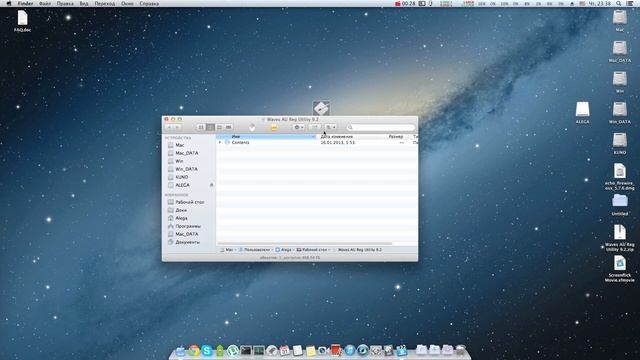Switch Finder to list view

[x=210, y=127]
